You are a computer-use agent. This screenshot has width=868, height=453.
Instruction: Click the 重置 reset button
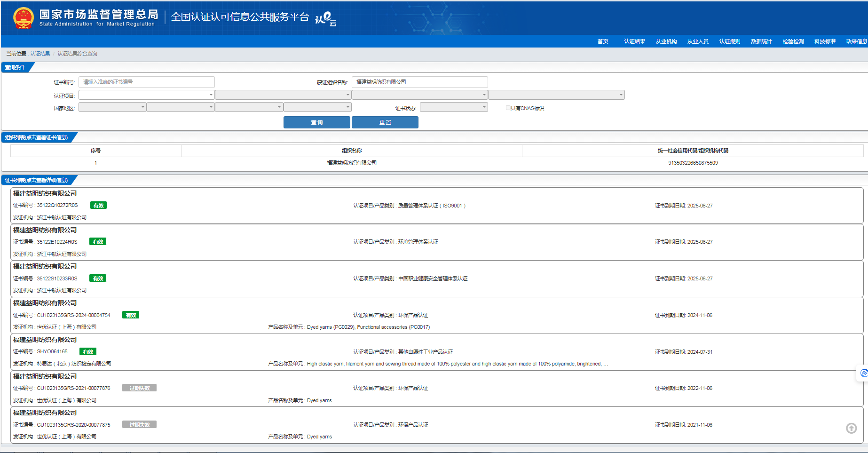pyautogui.click(x=385, y=122)
